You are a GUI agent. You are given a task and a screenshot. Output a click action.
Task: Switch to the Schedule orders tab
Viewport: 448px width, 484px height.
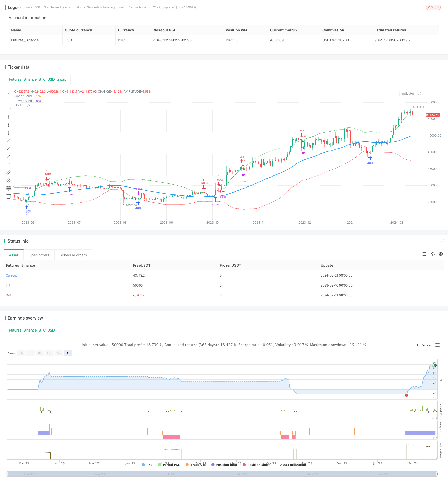tap(73, 255)
